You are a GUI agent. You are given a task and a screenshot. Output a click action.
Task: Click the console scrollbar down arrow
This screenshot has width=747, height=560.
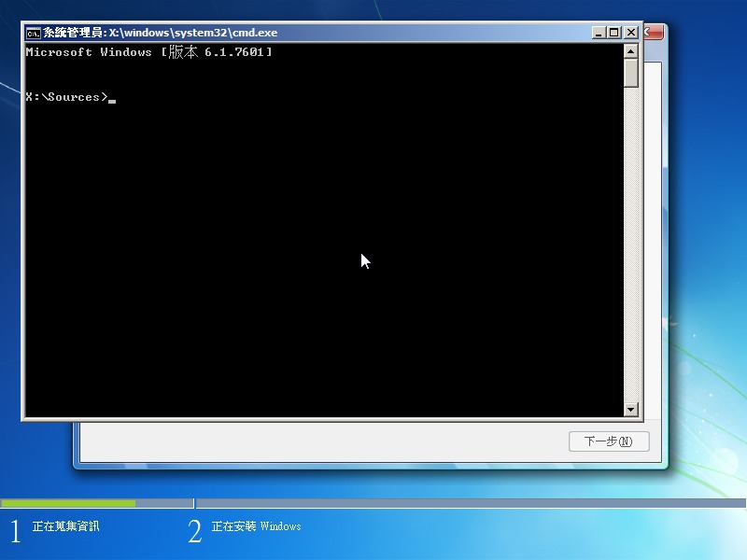point(631,409)
